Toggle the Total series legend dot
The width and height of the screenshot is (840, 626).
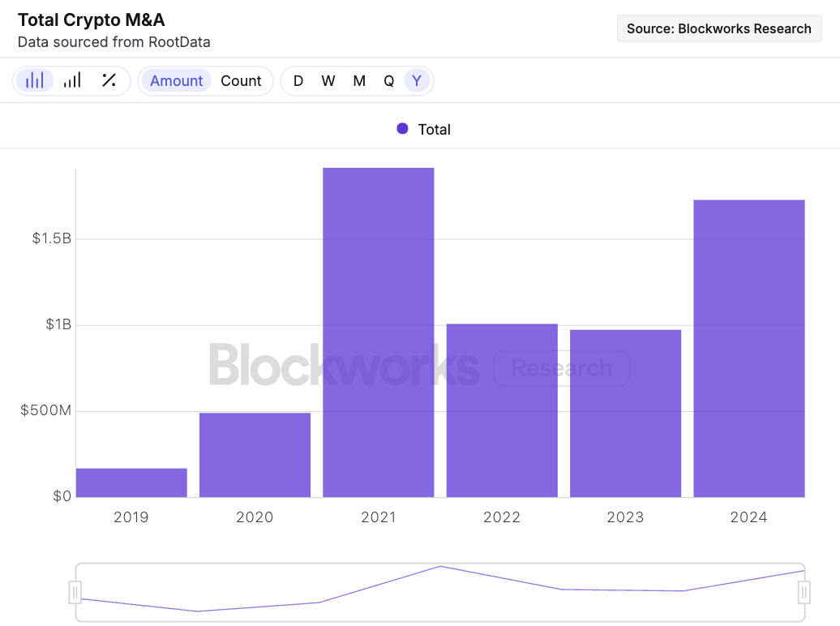(402, 129)
